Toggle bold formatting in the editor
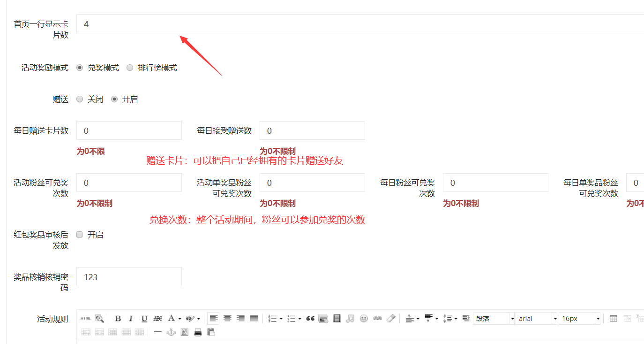 click(x=118, y=319)
